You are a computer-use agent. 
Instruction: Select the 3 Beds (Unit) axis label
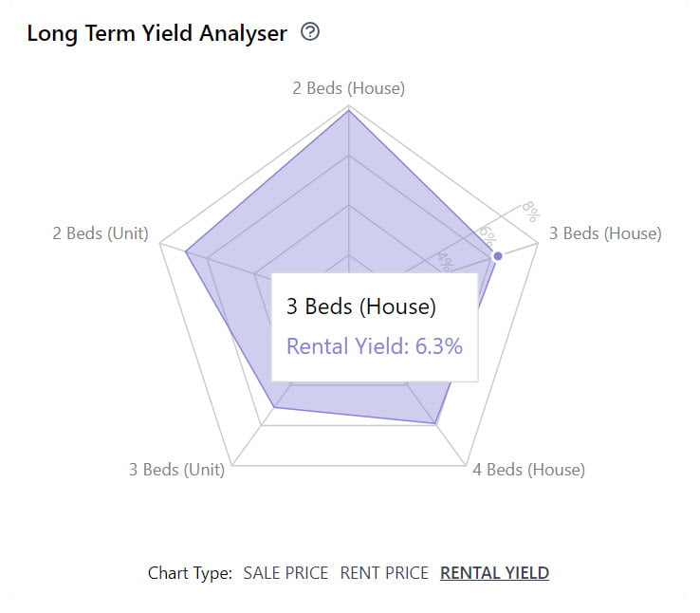[x=176, y=469]
